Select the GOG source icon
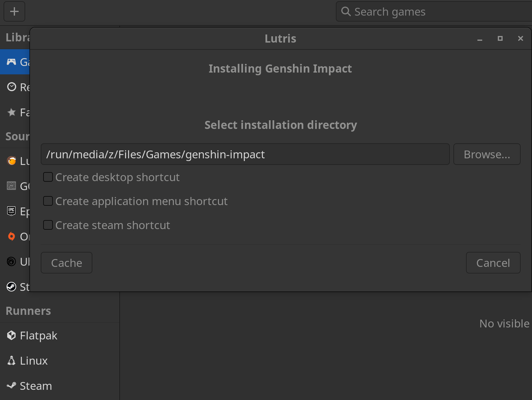 (11, 186)
